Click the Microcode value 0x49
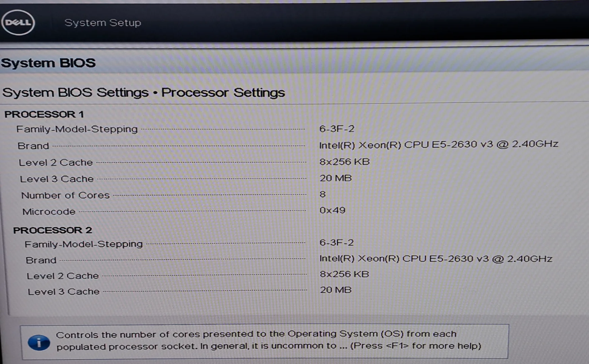589x364 pixels. (x=332, y=210)
